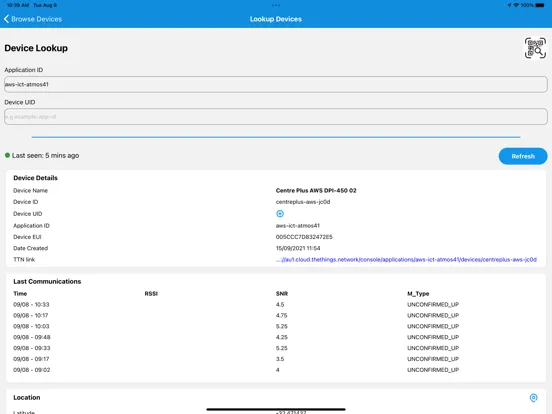Click the M_Type column header

point(418,294)
